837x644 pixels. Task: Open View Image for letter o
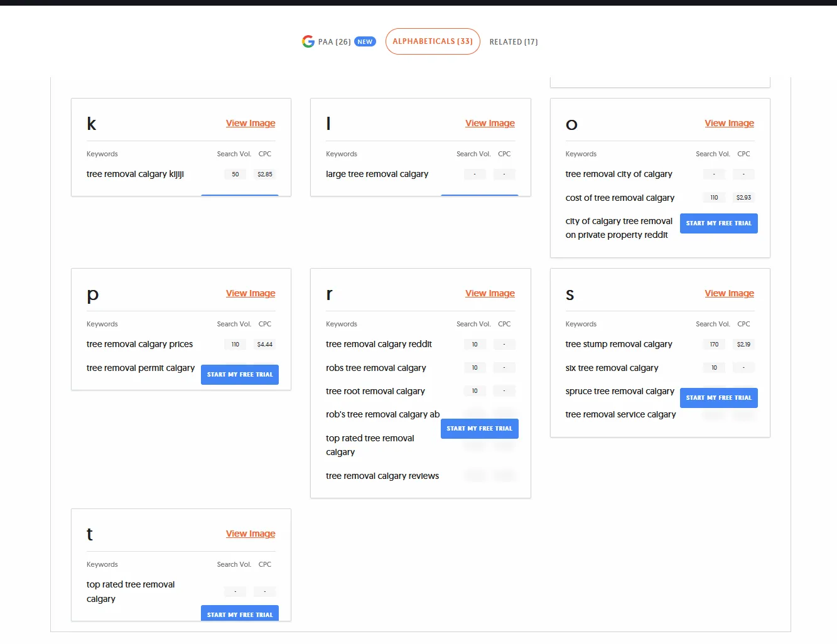coord(729,123)
